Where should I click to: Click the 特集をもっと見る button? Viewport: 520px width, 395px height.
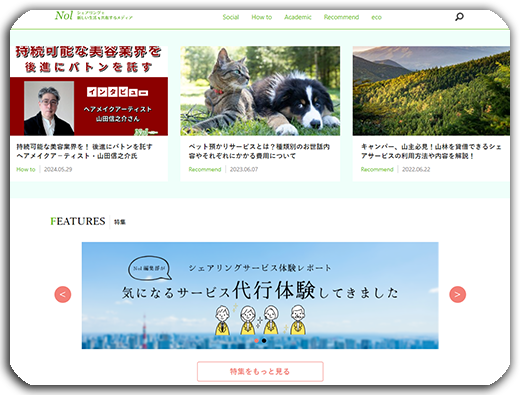260,371
